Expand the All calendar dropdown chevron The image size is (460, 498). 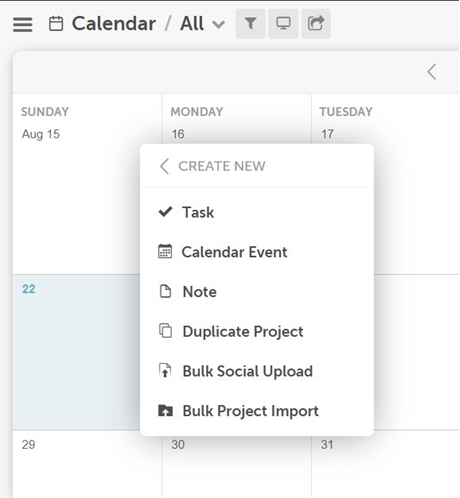(219, 24)
